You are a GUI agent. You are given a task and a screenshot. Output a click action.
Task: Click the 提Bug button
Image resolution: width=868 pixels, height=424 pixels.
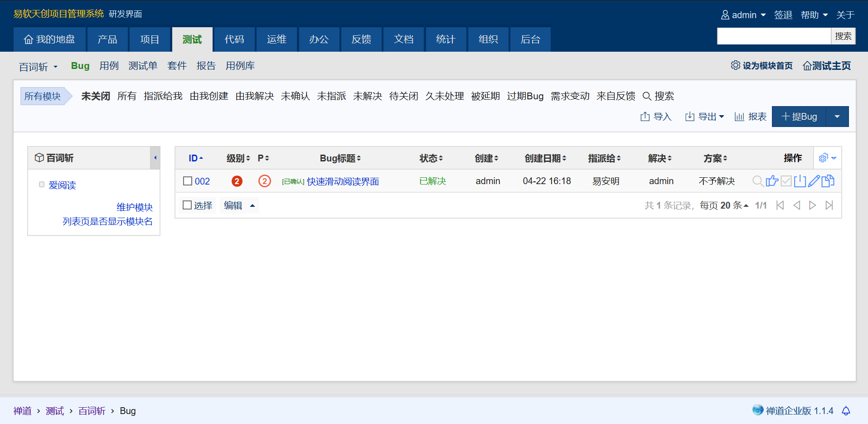tap(799, 117)
